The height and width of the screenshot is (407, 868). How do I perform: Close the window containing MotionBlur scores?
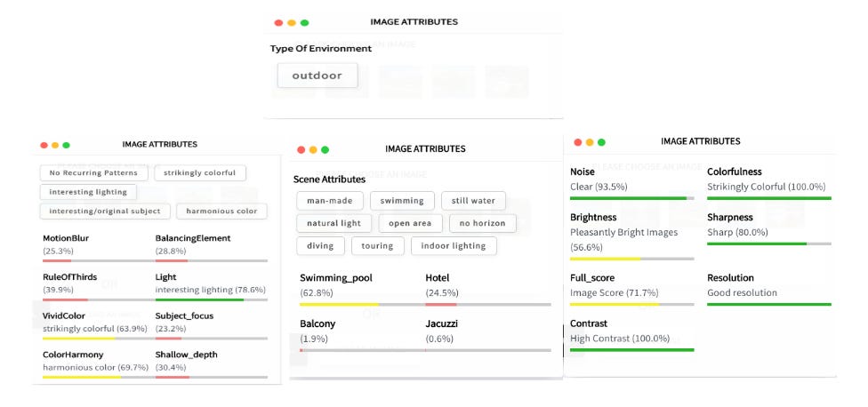click(42, 145)
